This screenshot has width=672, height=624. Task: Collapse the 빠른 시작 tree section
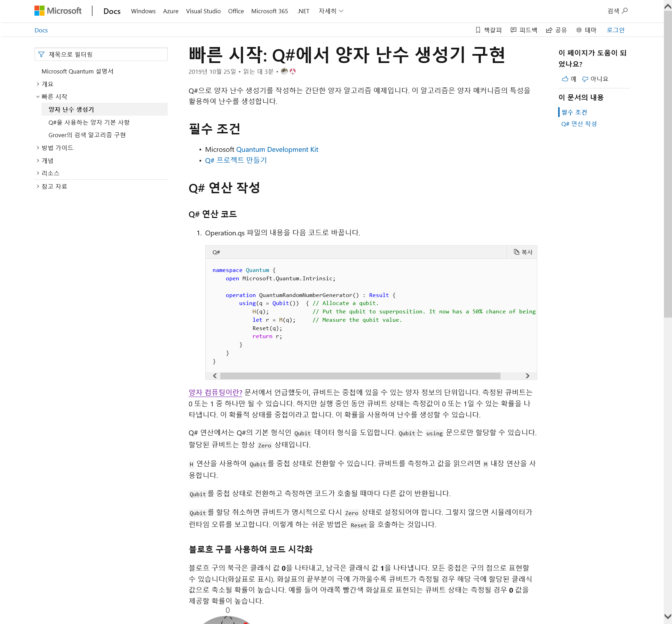pos(38,96)
